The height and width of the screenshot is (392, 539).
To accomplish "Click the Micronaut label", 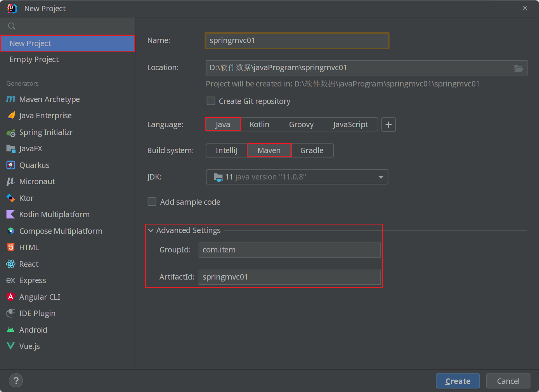I will click(x=37, y=181).
